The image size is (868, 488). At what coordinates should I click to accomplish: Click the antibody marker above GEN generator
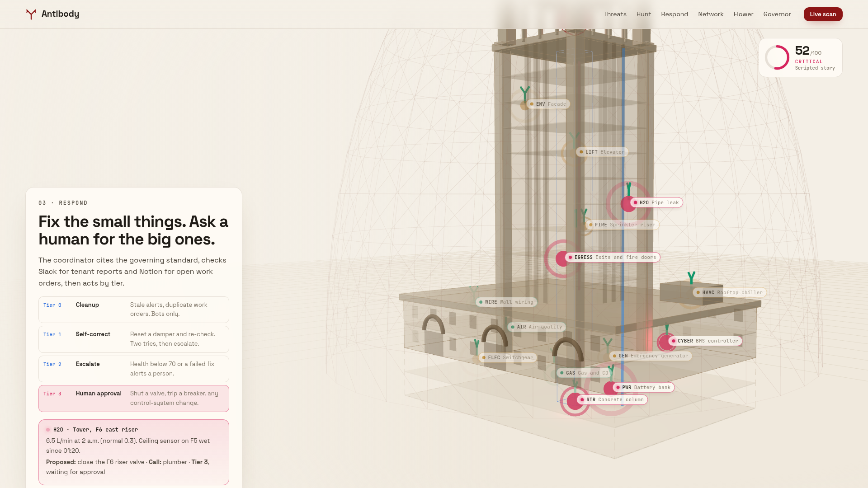click(x=608, y=345)
